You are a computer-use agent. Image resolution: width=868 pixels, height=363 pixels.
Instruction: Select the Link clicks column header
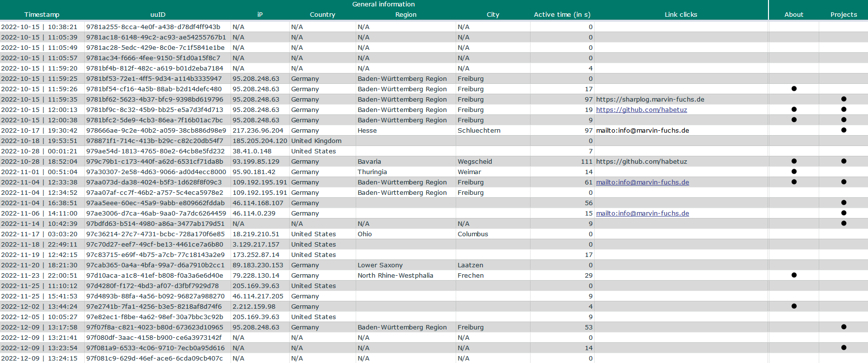[x=680, y=15]
